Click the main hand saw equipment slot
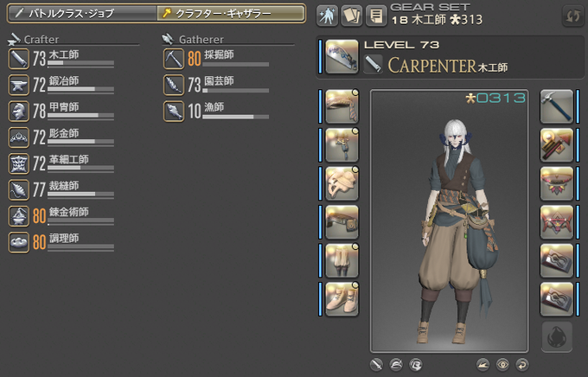Screen dimensions: 588x377 [x=342, y=56]
